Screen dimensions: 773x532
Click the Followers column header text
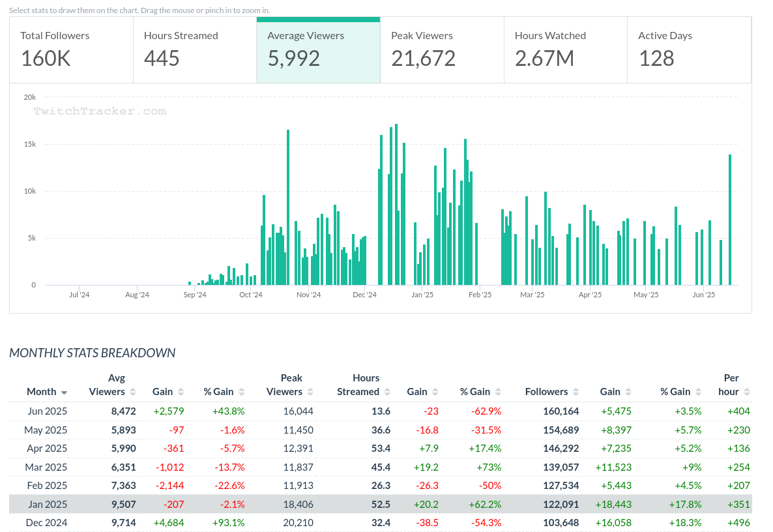click(x=546, y=391)
